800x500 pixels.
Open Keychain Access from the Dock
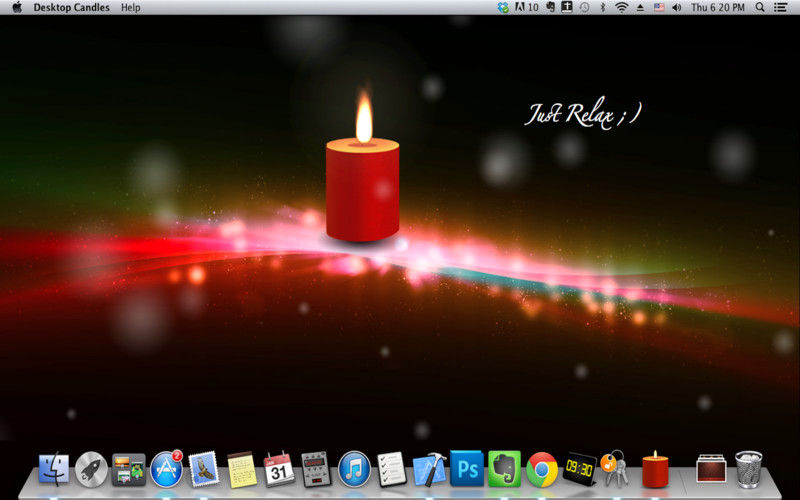click(x=614, y=468)
